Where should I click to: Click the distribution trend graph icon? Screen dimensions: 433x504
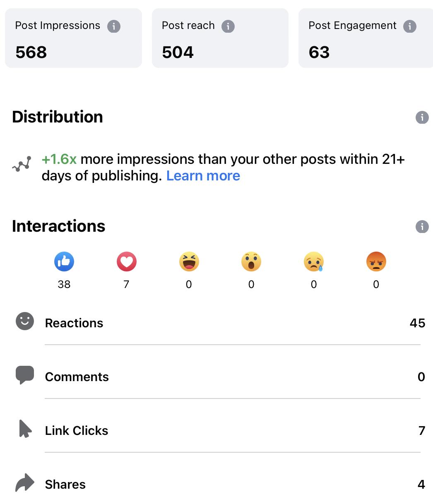coord(22,164)
